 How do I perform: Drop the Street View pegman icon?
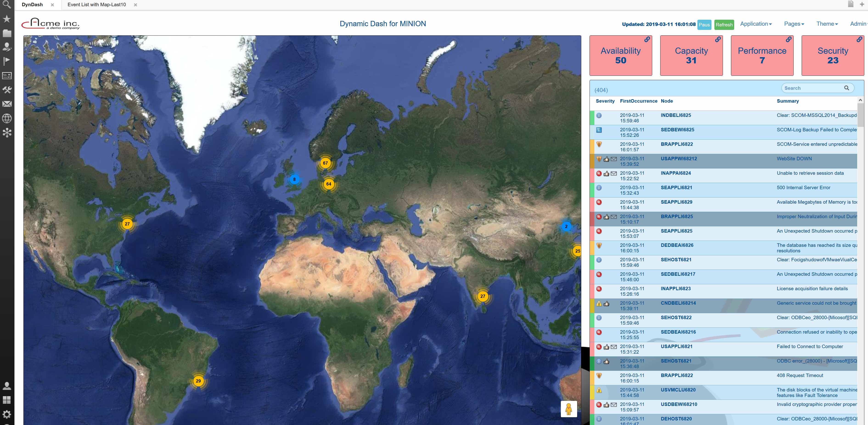(568, 409)
